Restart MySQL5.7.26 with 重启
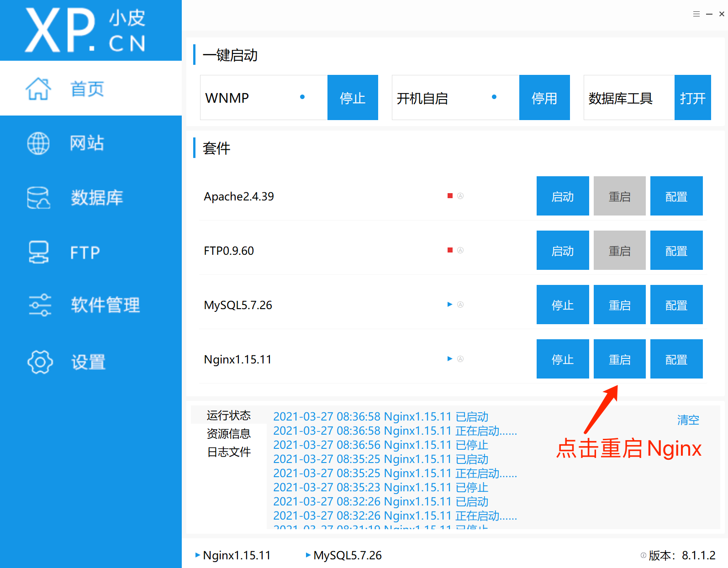The height and width of the screenshot is (568, 728). pos(620,305)
